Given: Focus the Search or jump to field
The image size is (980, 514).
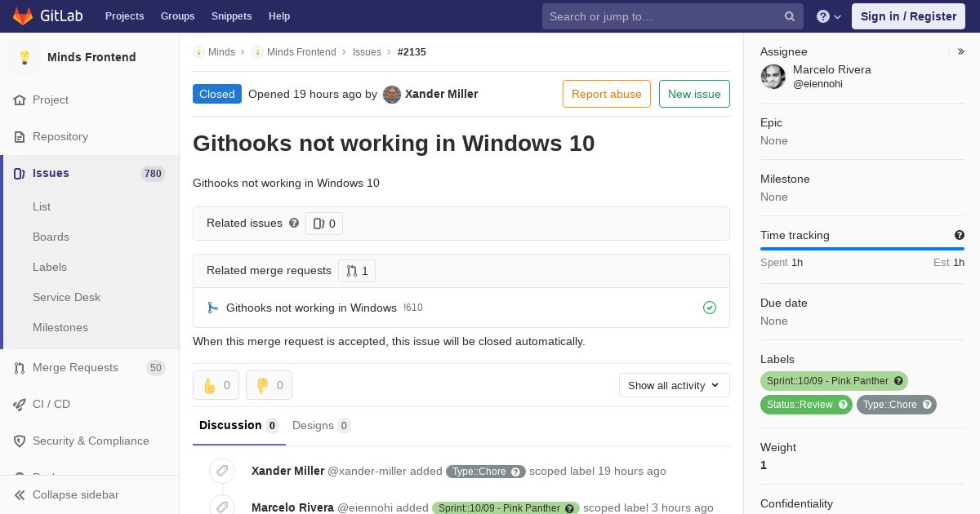Looking at the screenshot, I should click(x=673, y=16).
